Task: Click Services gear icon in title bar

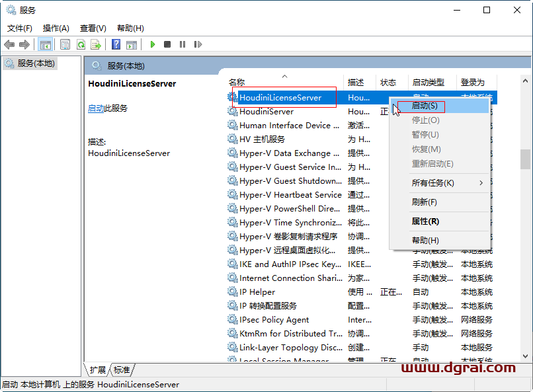Action: (x=11, y=10)
